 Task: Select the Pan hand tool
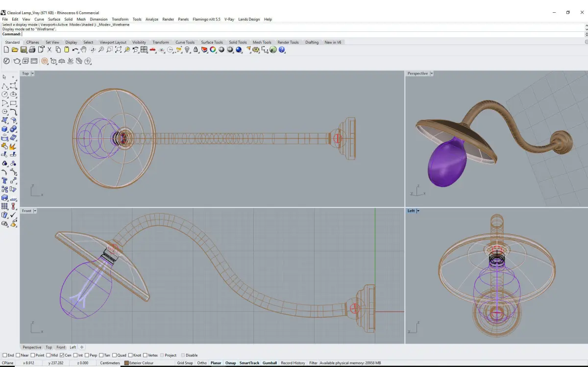point(84,49)
